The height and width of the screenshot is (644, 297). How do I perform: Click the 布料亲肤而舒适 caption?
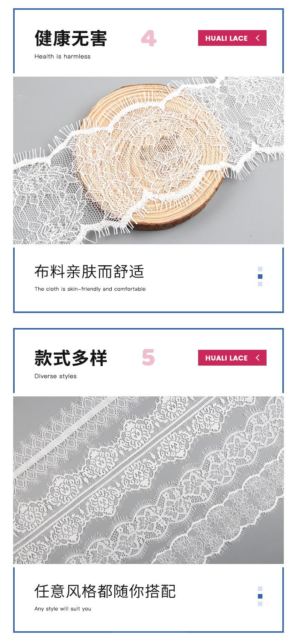89,271
